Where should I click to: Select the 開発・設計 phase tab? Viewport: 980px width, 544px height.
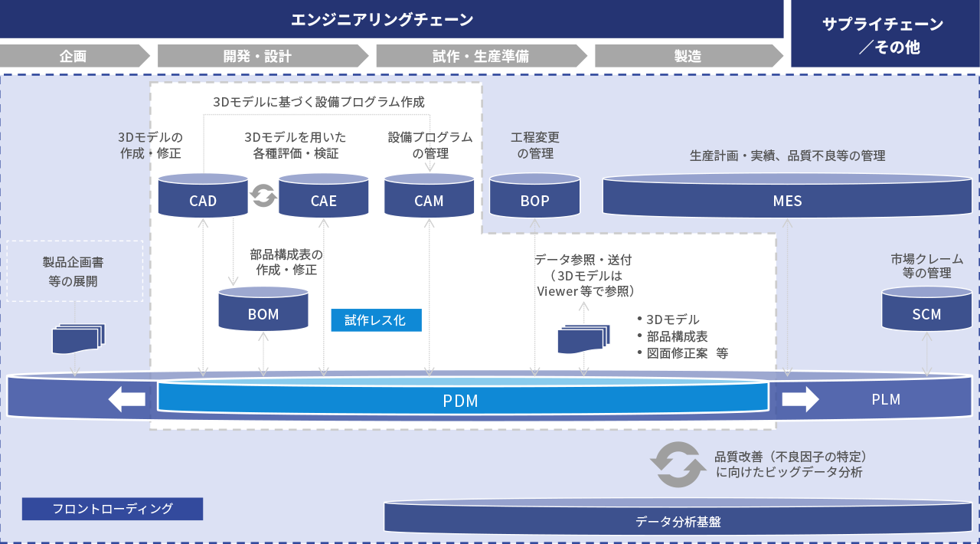(x=257, y=56)
